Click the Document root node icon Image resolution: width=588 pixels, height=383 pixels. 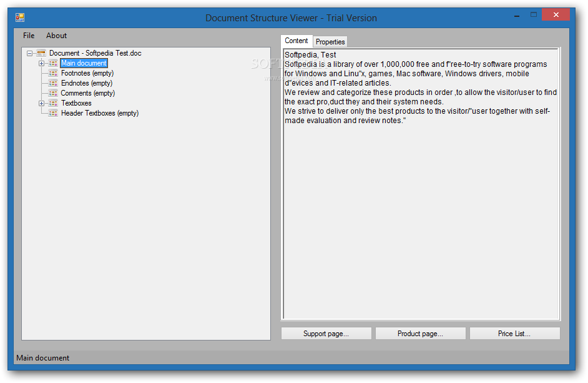(41, 53)
